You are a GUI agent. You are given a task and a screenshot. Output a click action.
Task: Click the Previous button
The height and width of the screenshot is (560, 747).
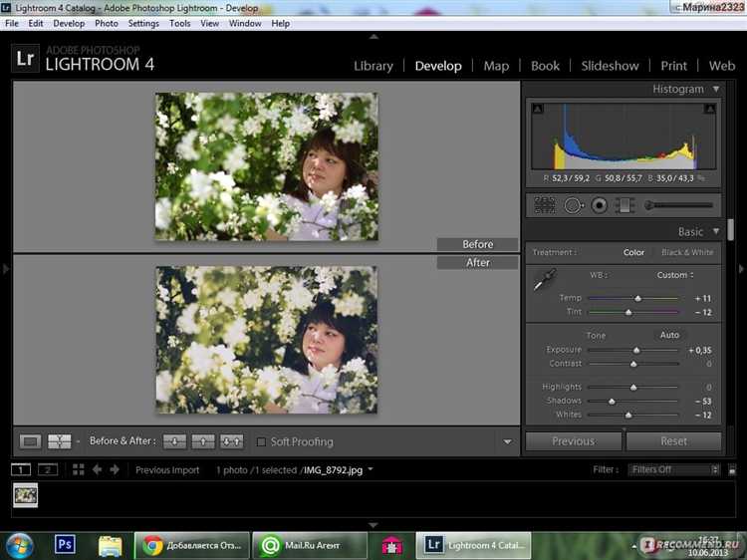click(574, 441)
